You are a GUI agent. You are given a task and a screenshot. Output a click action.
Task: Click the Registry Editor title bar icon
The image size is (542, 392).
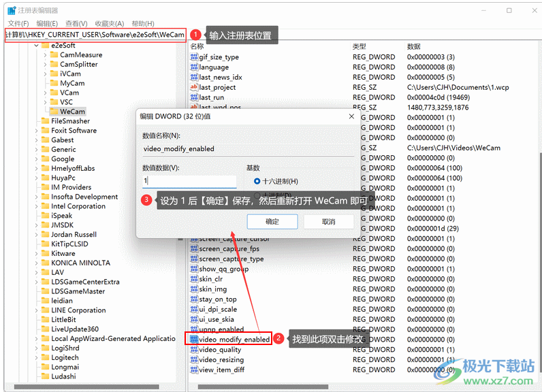(x=12, y=11)
